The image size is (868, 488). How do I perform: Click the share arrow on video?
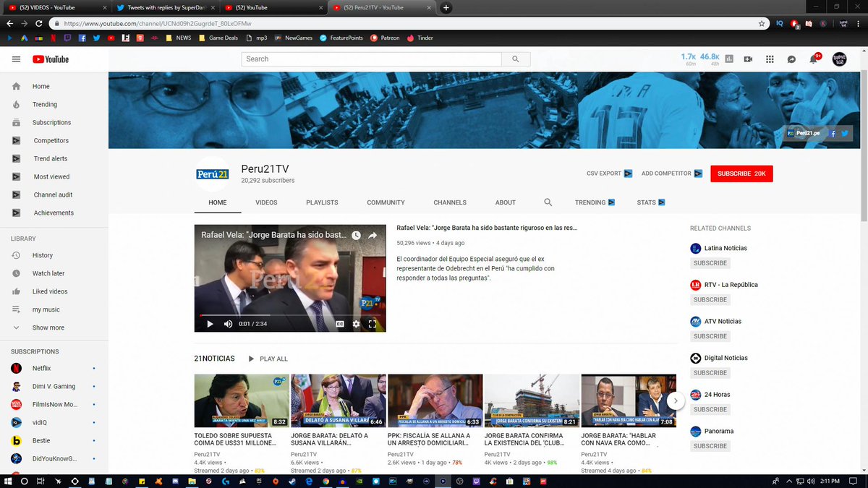[x=373, y=236]
